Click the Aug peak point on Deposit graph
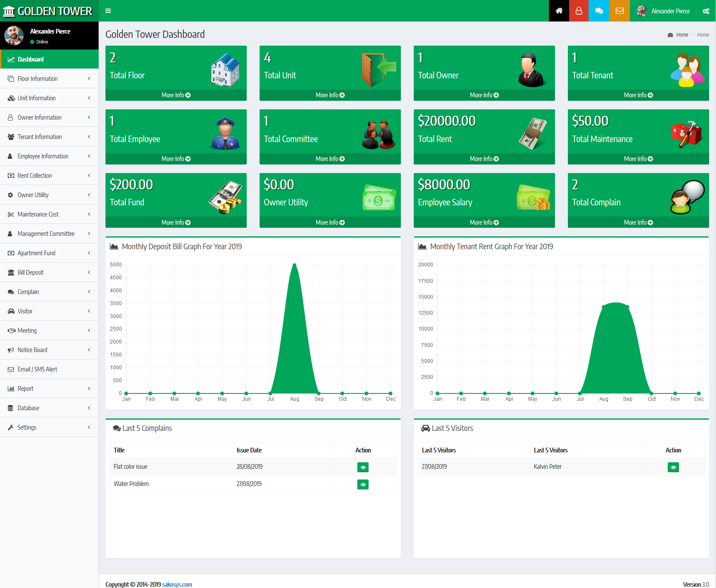 pos(294,265)
